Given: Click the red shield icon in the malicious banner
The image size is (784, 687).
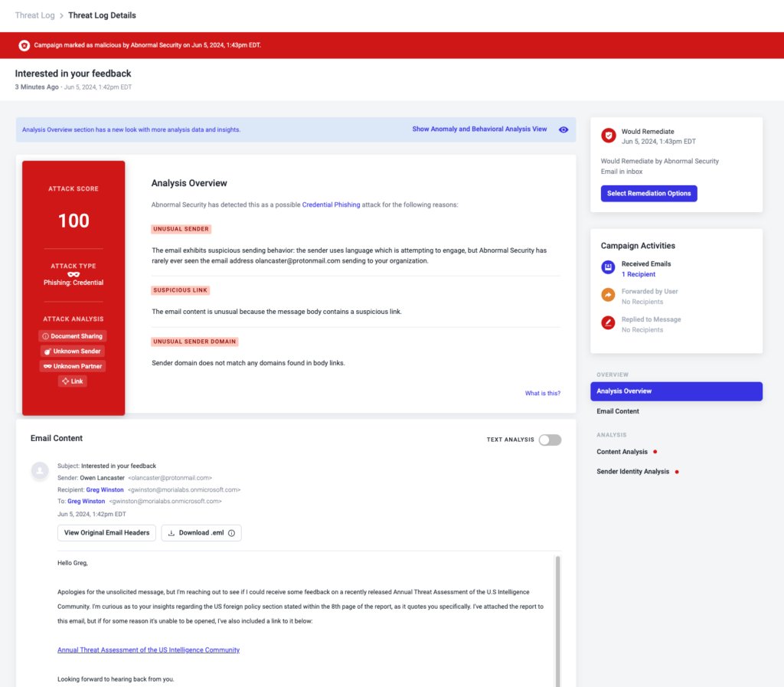Looking at the screenshot, I should (x=24, y=45).
